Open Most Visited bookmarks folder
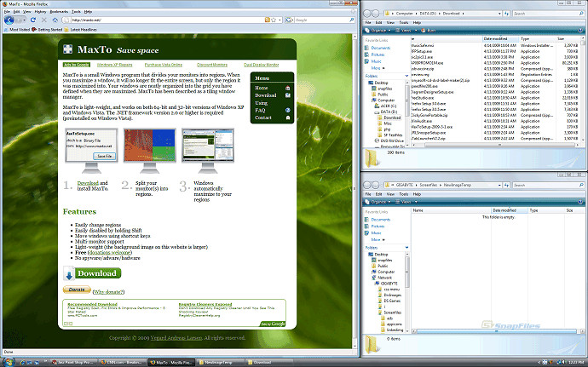 click(17, 29)
